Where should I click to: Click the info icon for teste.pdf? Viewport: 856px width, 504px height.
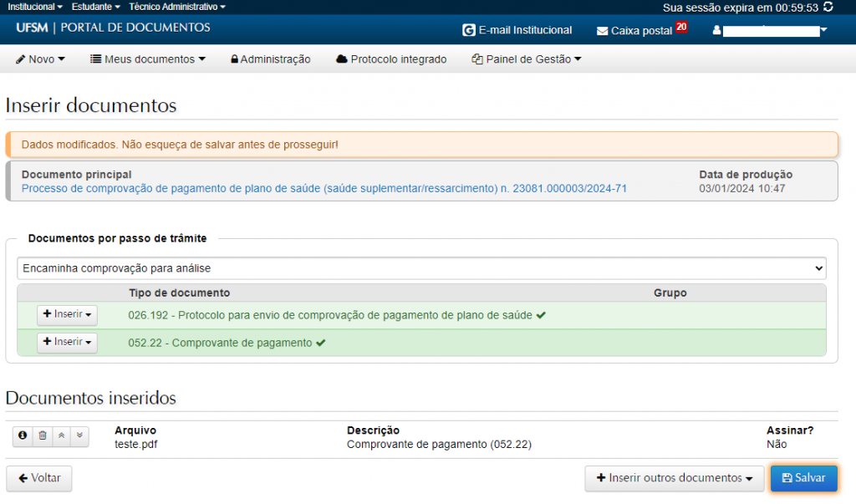[x=23, y=435]
